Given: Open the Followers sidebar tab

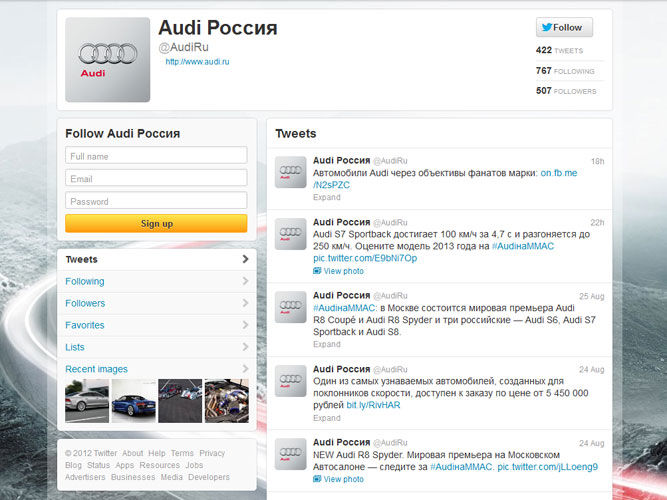Looking at the screenshot, I should point(157,303).
